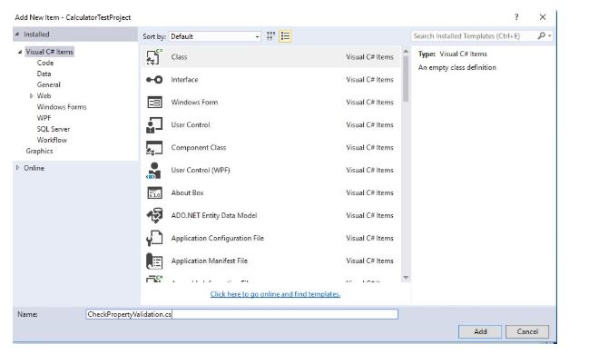Select the Interface template icon

point(153,80)
